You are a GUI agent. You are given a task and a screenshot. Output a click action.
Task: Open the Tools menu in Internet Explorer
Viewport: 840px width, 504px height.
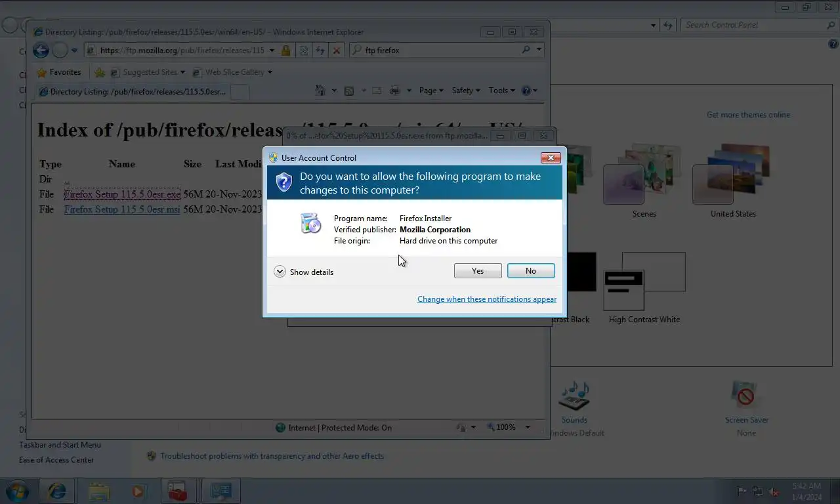502,91
